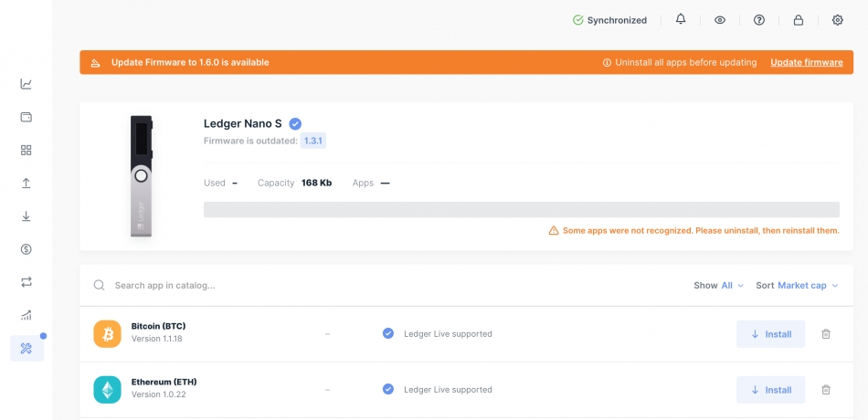Open notifications bell icon
The height and width of the screenshot is (420, 868).
click(x=681, y=19)
